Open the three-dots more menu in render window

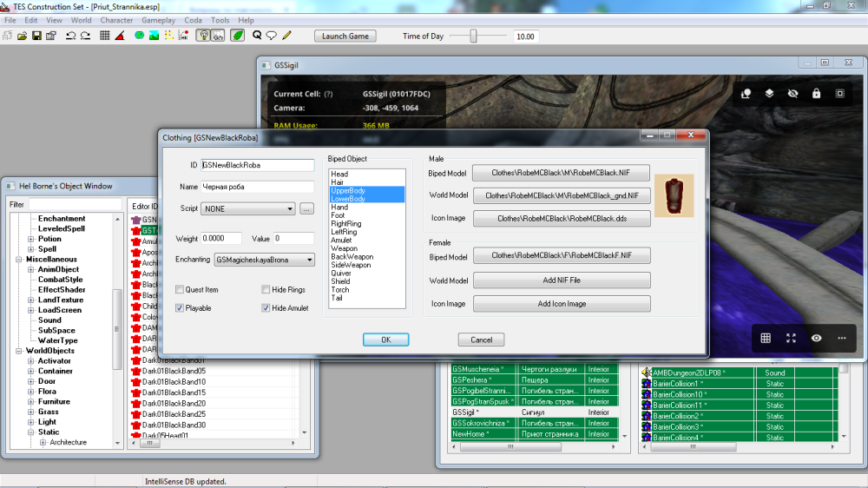coord(841,338)
